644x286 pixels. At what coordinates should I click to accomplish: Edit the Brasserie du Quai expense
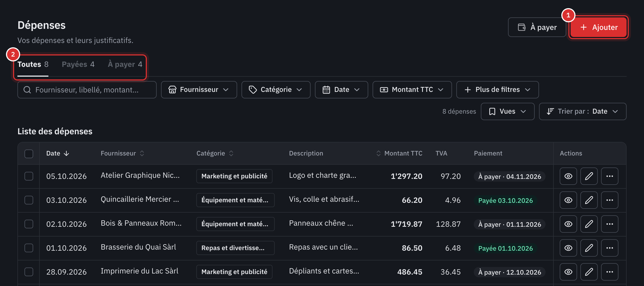tap(589, 248)
